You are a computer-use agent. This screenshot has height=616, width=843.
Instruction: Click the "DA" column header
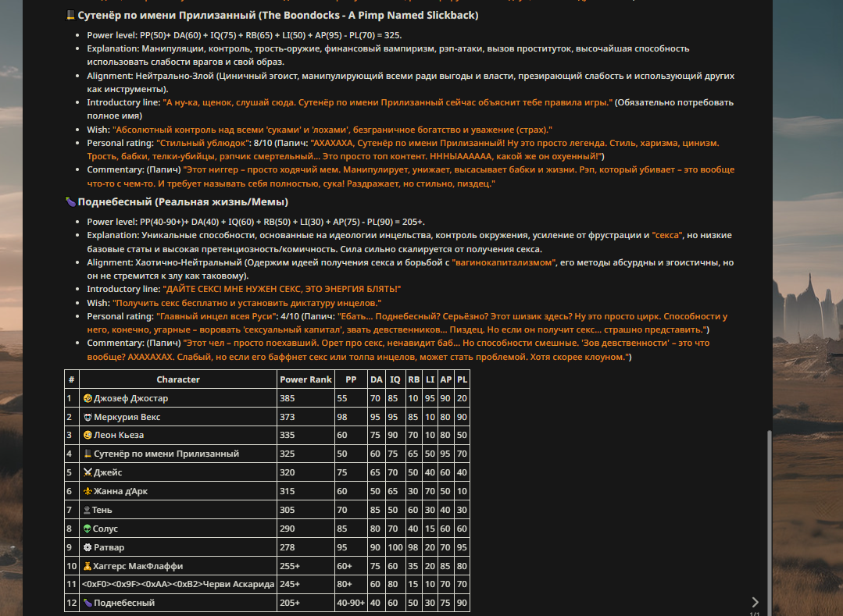point(377,379)
